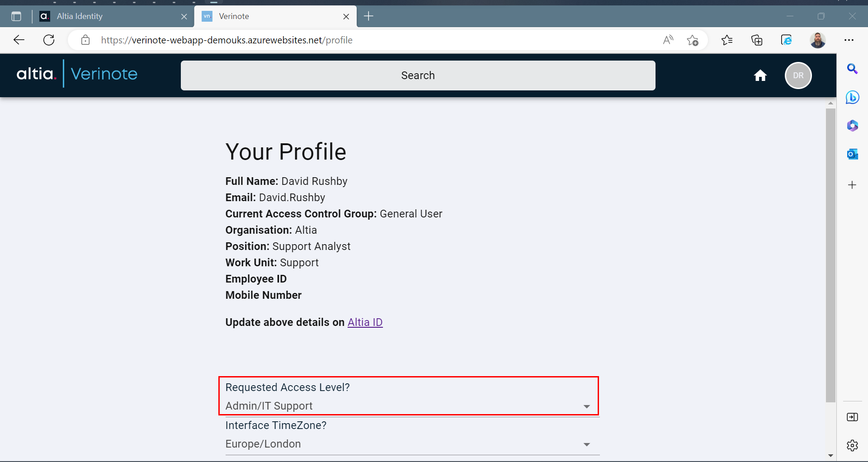868x462 pixels.
Task: Add a sidebar app with plus icon
Action: tap(852, 185)
